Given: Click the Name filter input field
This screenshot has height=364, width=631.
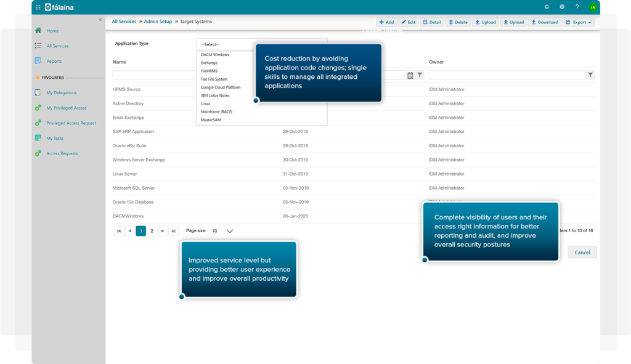Looking at the screenshot, I should coord(155,75).
